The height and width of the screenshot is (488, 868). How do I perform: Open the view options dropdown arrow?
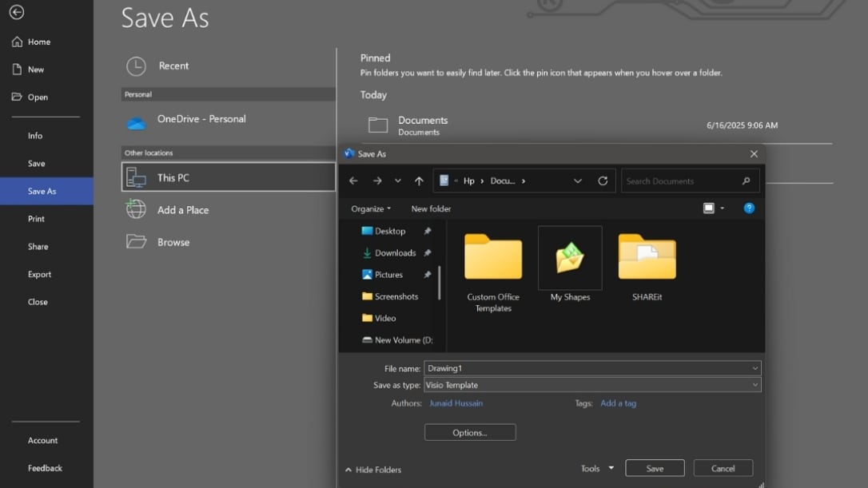[722, 208]
